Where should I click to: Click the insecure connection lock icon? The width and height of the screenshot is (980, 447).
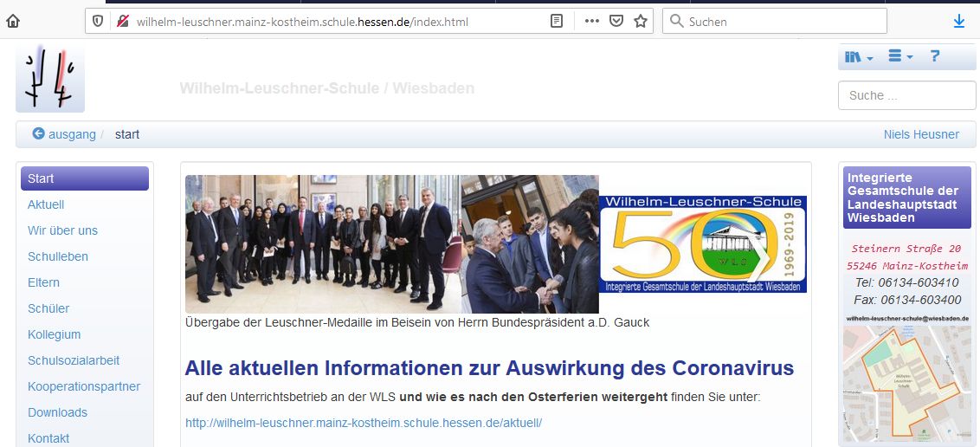[x=123, y=22]
